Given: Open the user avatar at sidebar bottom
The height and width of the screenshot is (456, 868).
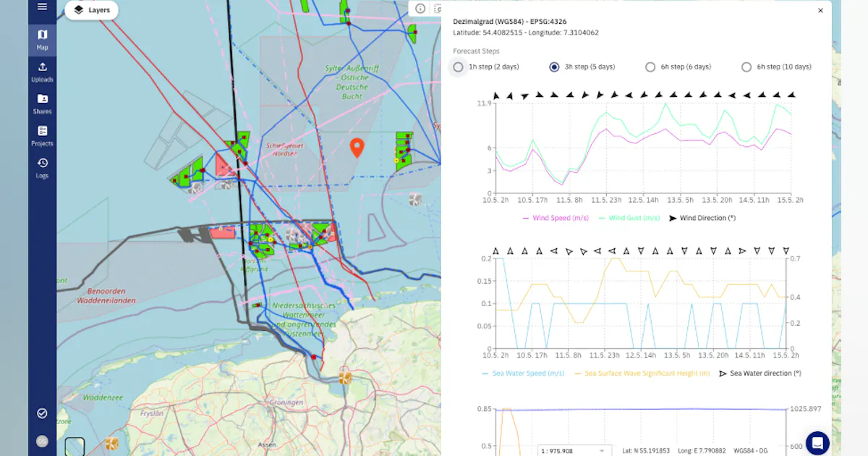Looking at the screenshot, I should 42,441.
